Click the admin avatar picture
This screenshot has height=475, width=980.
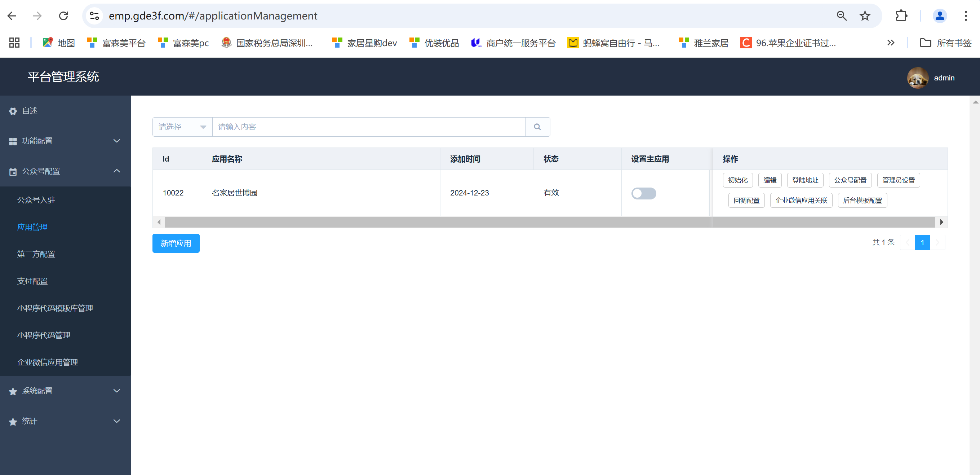(918, 78)
